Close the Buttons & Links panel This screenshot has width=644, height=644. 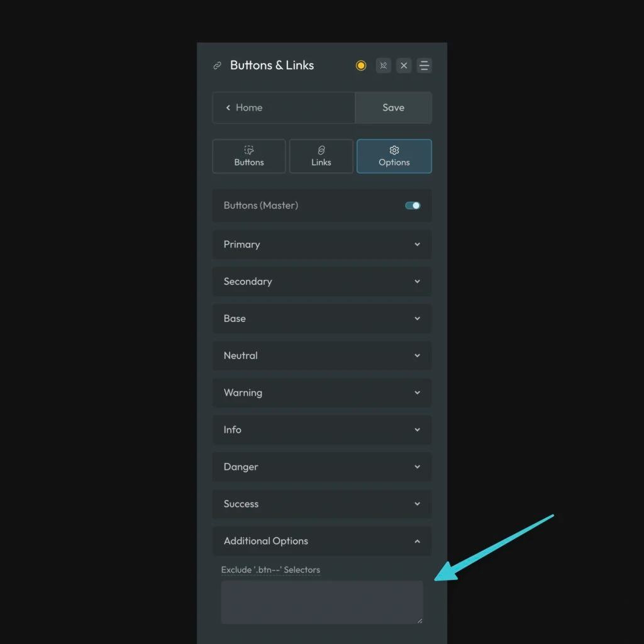click(x=404, y=65)
